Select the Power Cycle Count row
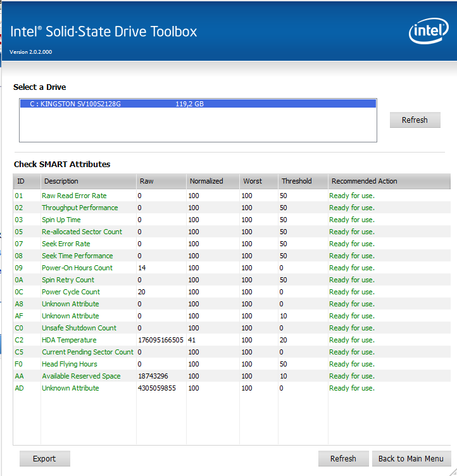The width and height of the screenshot is (457, 476). (232, 292)
